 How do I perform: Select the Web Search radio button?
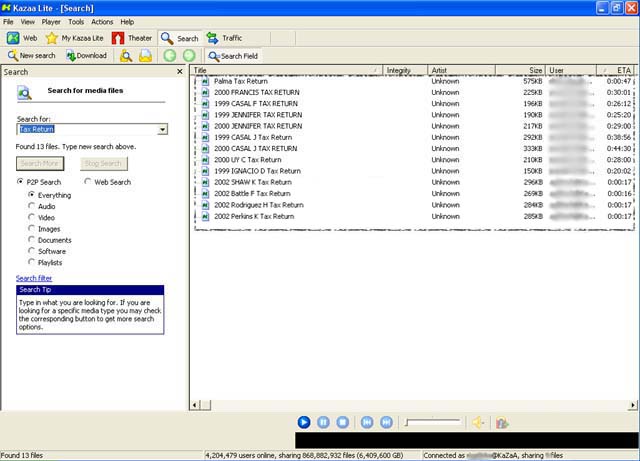tap(88, 182)
